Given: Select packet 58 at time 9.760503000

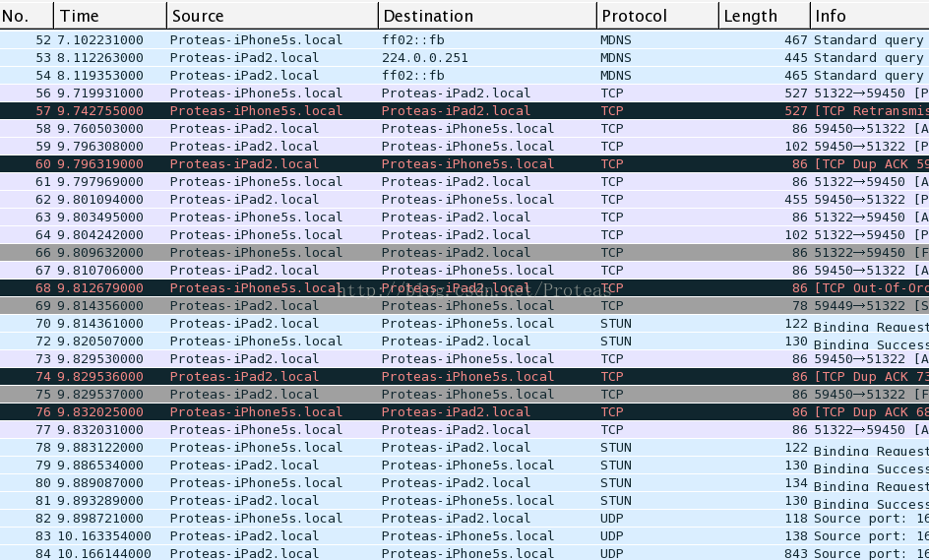Looking at the screenshot, I should [x=464, y=129].
